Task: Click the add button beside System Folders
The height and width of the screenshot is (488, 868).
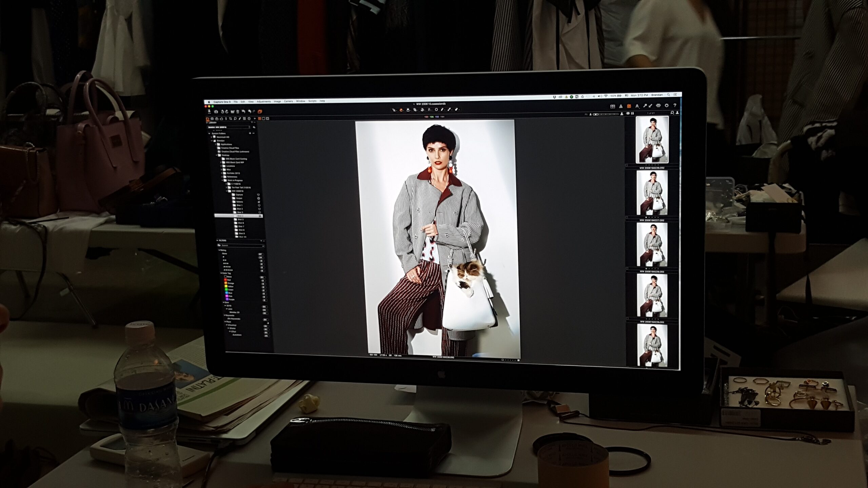Action: point(250,133)
